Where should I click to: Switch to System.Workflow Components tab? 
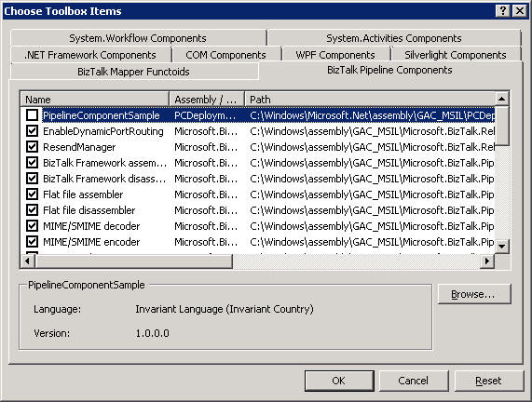138,38
